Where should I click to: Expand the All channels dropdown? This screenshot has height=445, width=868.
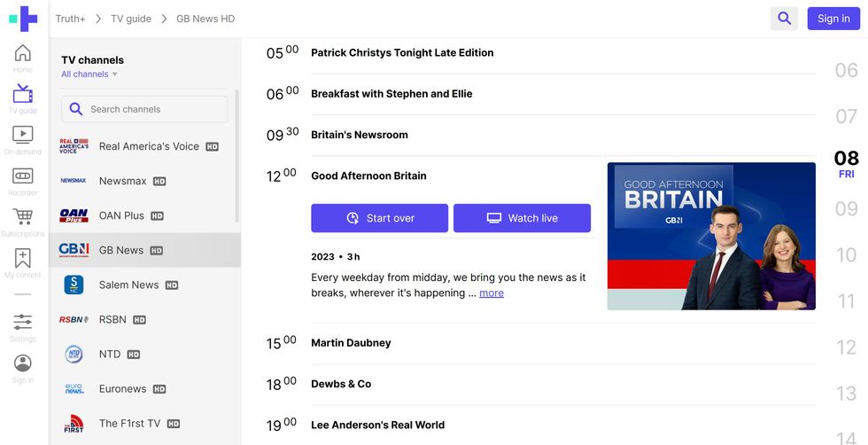(89, 74)
